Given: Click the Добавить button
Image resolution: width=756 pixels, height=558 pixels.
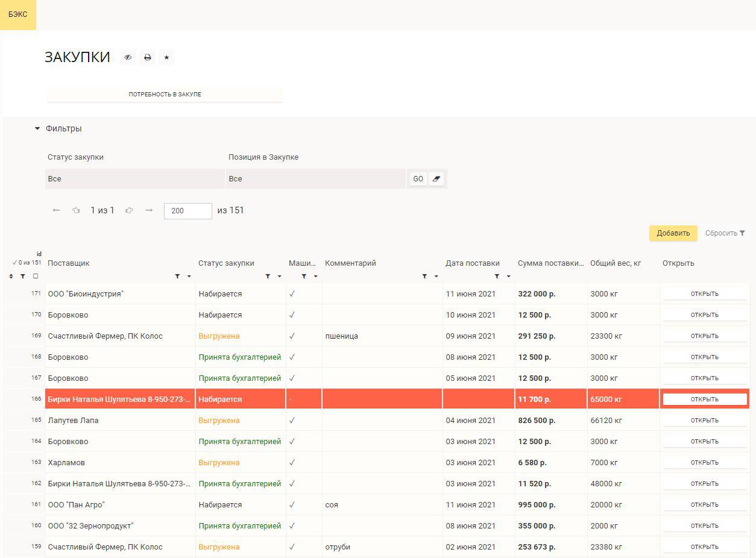Looking at the screenshot, I should coord(673,233).
